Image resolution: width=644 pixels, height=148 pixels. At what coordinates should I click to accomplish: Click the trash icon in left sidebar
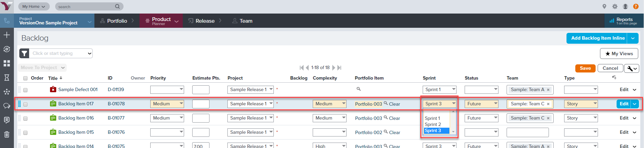point(7,134)
